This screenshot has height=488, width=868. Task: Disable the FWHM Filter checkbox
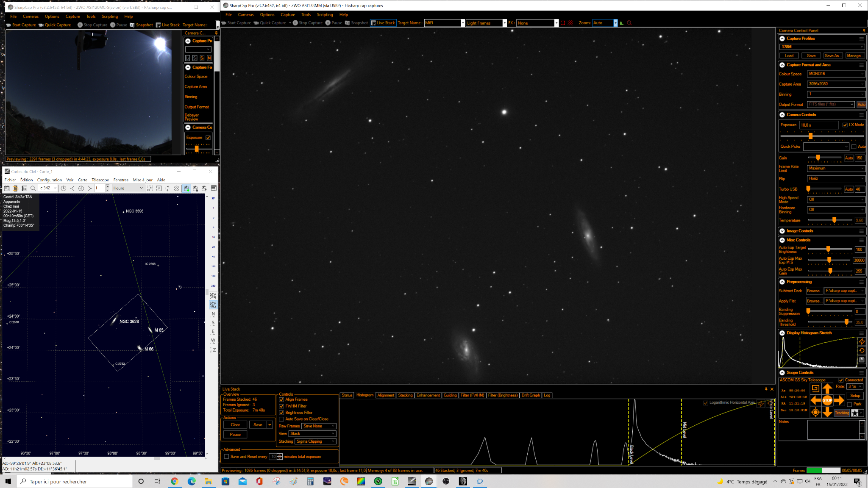pyautogui.click(x=281, y=406)
